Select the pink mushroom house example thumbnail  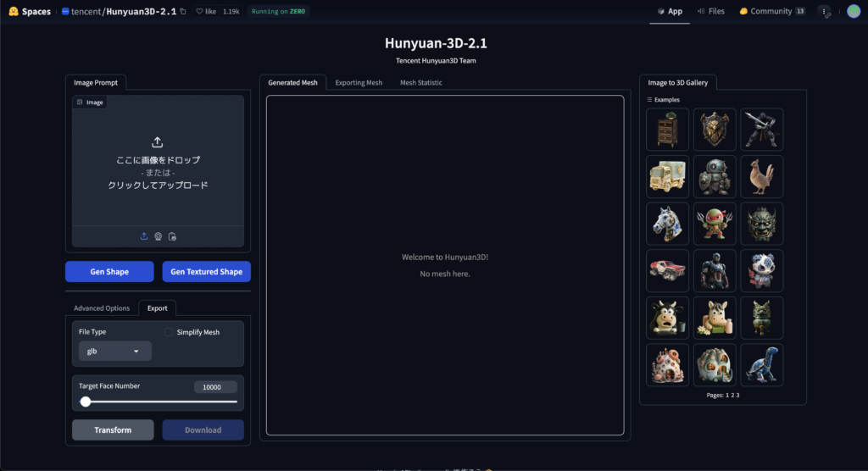(668, 365)
